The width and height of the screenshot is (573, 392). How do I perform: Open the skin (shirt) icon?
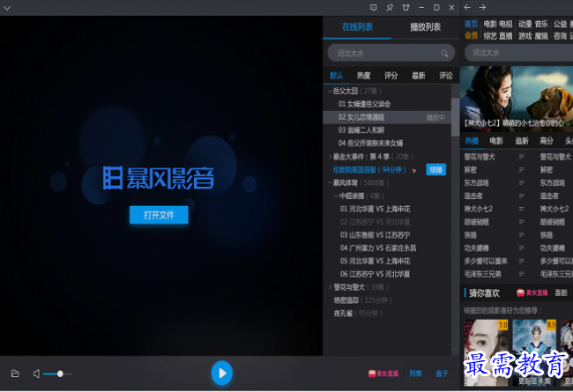406,8
